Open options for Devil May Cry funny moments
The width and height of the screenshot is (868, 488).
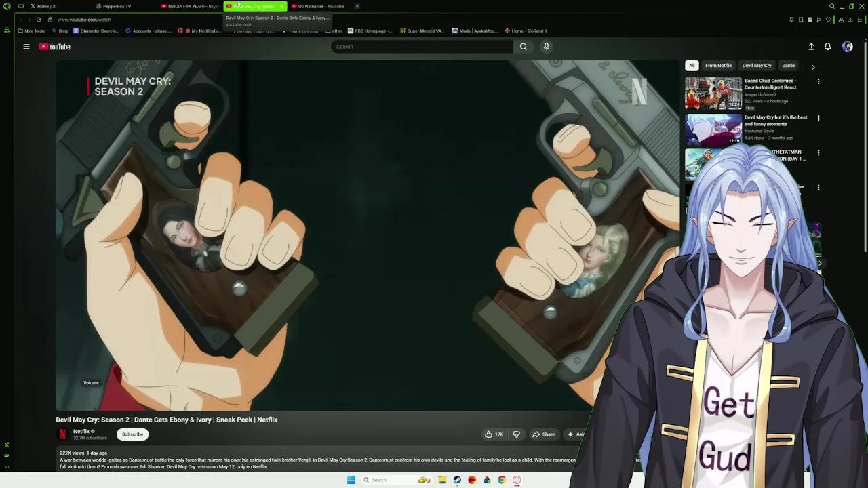point(818,118)
